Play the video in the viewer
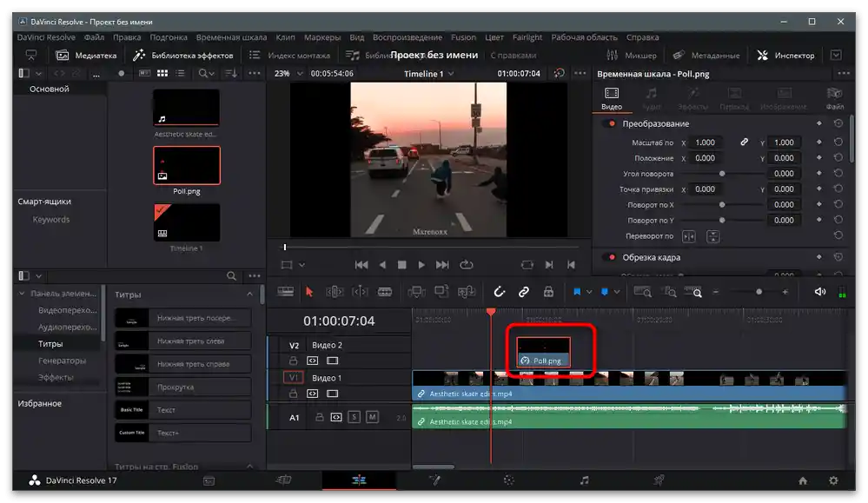This screenshot has height=503, width=868. (x=421, y=265)
